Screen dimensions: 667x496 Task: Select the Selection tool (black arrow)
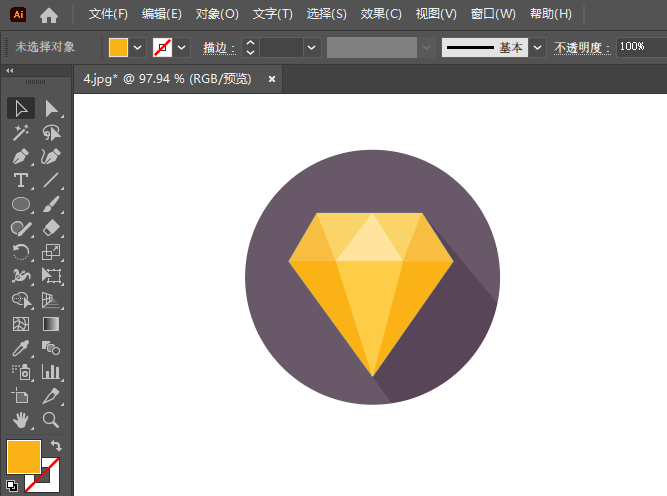coord(21,108)
